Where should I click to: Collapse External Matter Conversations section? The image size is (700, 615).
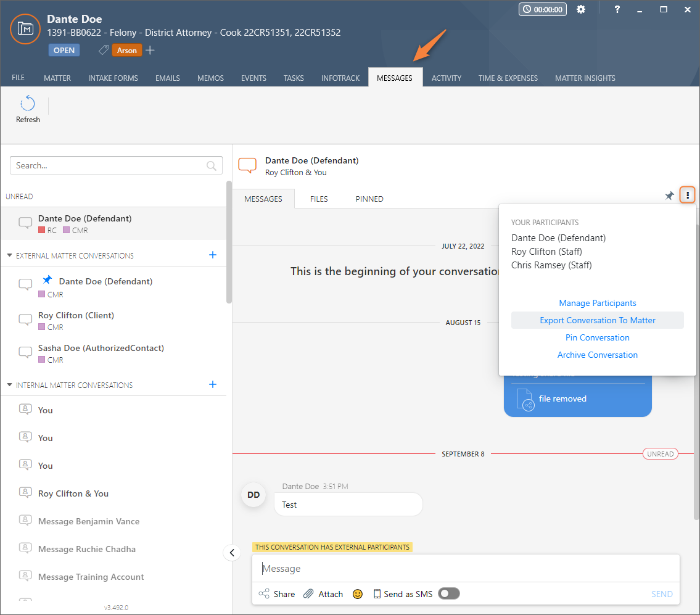point(10,255)
